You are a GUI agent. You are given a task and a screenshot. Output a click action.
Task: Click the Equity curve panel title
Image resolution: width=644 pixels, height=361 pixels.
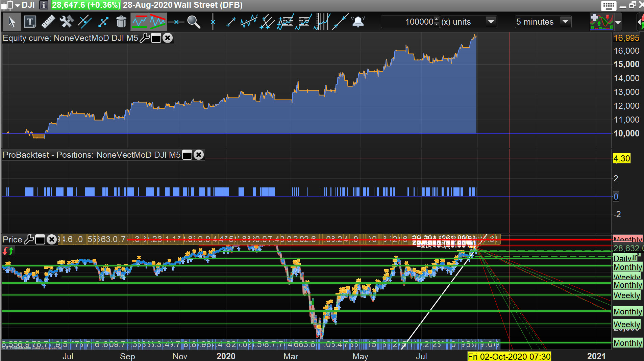[70, 38]
